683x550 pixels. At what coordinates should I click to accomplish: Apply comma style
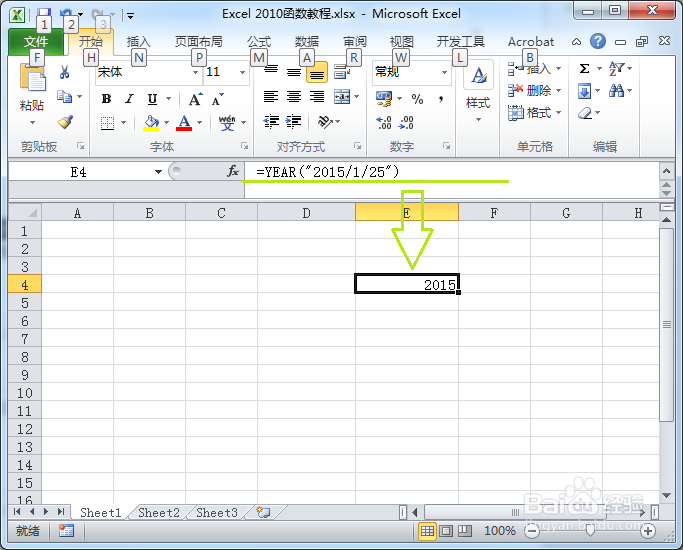click(441, 99)
